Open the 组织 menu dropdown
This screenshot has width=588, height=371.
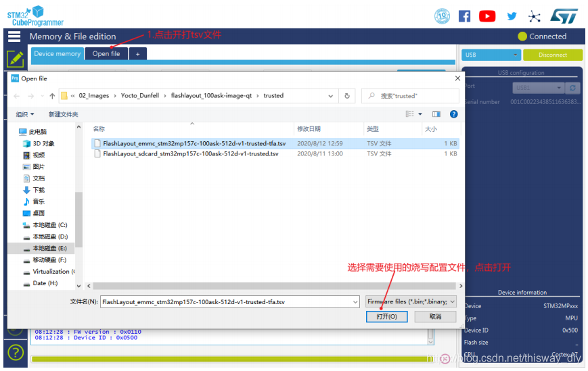click(x=25, y=114)
